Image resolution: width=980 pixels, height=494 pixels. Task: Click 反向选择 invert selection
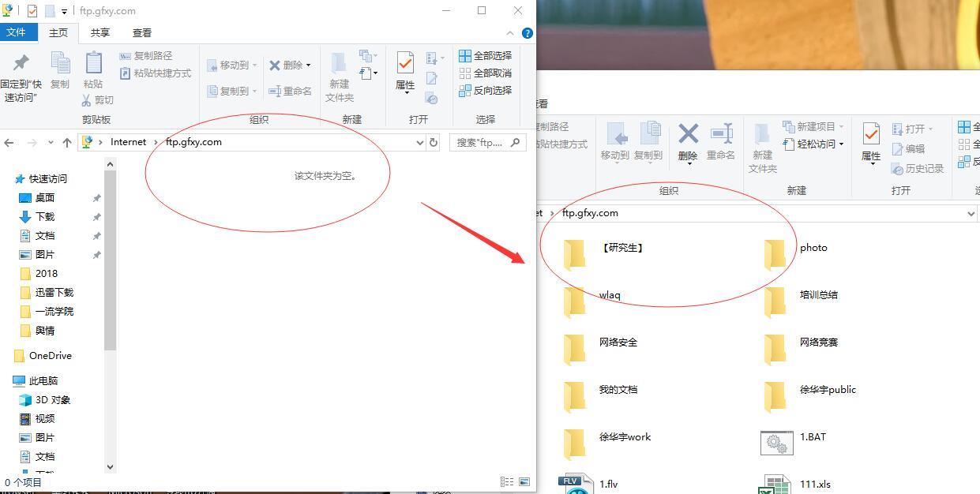485,91
